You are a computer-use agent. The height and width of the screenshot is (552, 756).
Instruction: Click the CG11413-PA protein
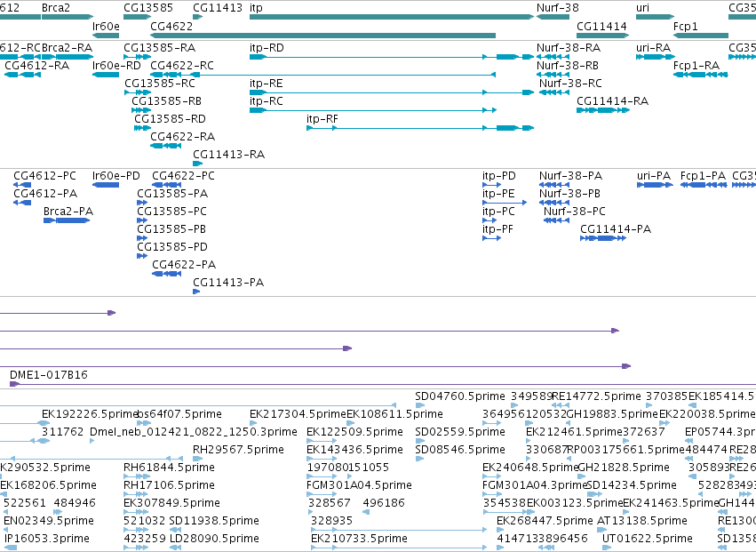click(x=196, y=292)
